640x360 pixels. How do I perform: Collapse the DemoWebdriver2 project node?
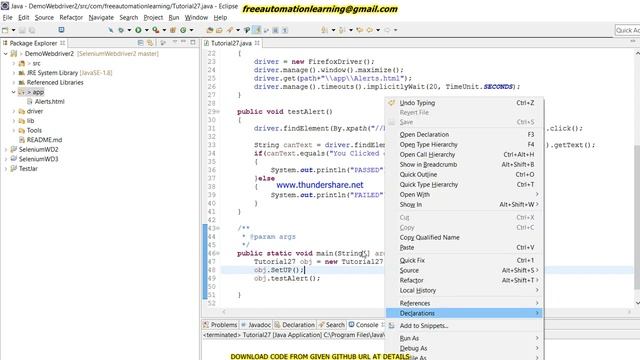6,53
